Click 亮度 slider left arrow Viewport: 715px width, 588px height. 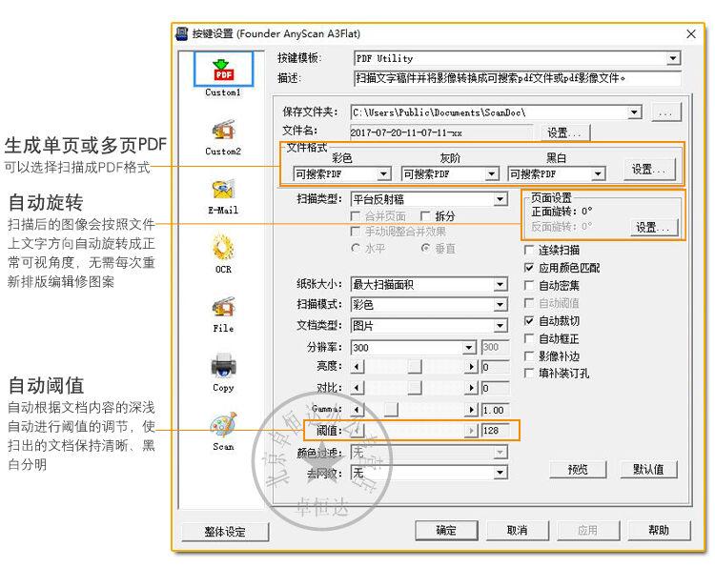357,367
